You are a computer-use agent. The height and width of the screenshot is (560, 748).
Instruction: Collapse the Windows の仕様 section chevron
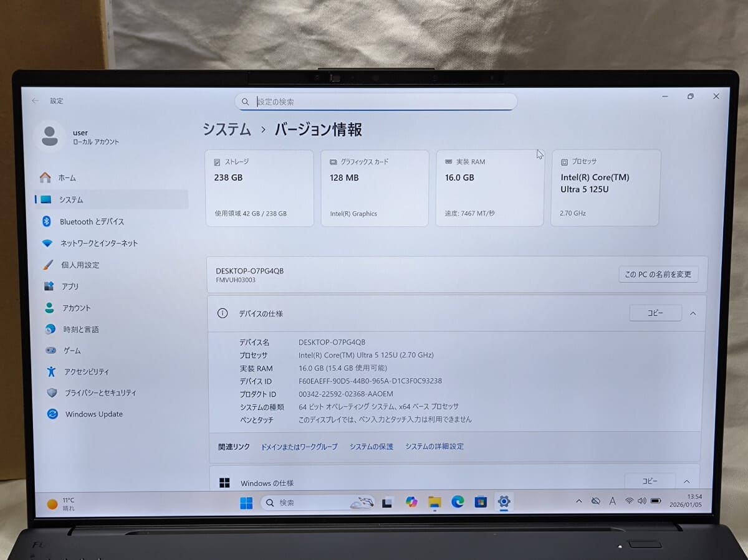[686, 482]
